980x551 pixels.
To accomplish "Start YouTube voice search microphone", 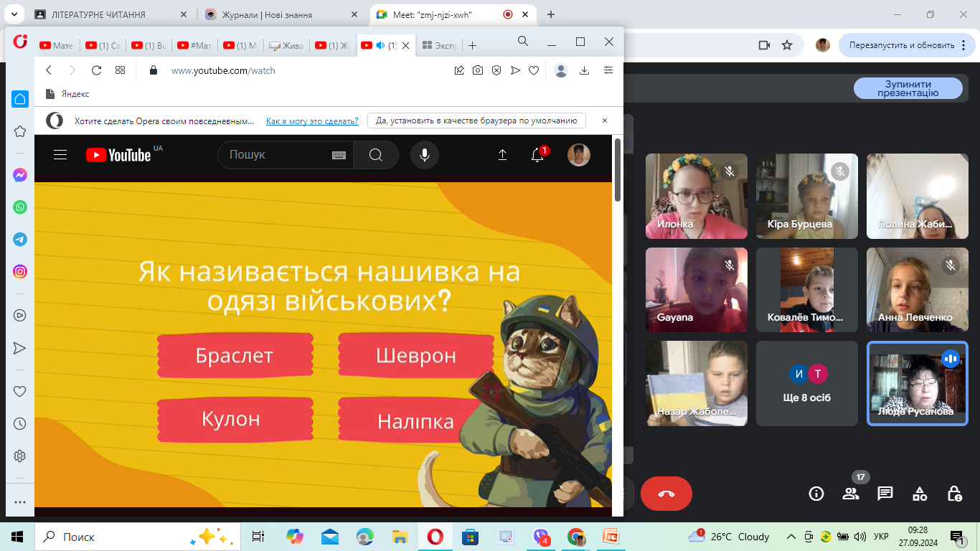I will tap(425, 155).
